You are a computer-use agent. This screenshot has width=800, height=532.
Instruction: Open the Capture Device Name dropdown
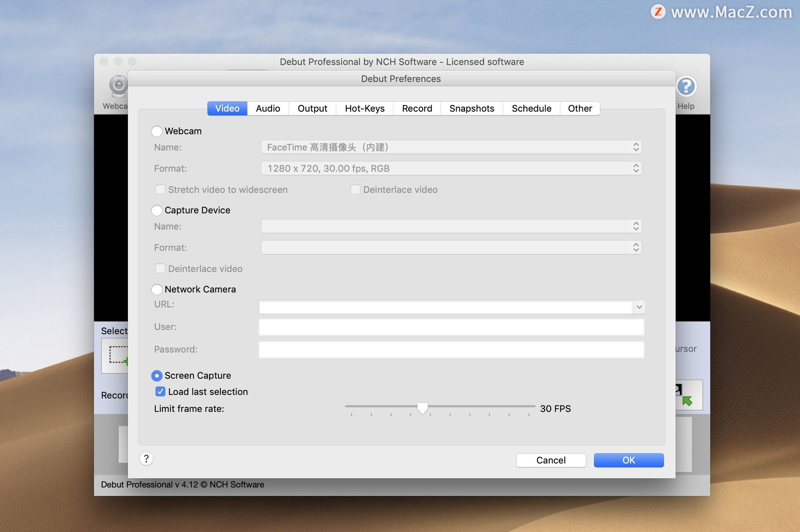tap(451, 226)
